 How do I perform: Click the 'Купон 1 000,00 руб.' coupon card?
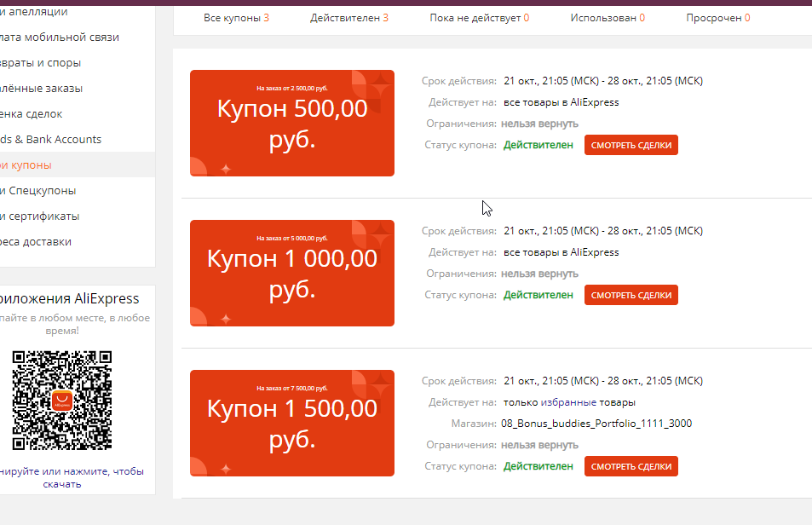pos(292,274)
